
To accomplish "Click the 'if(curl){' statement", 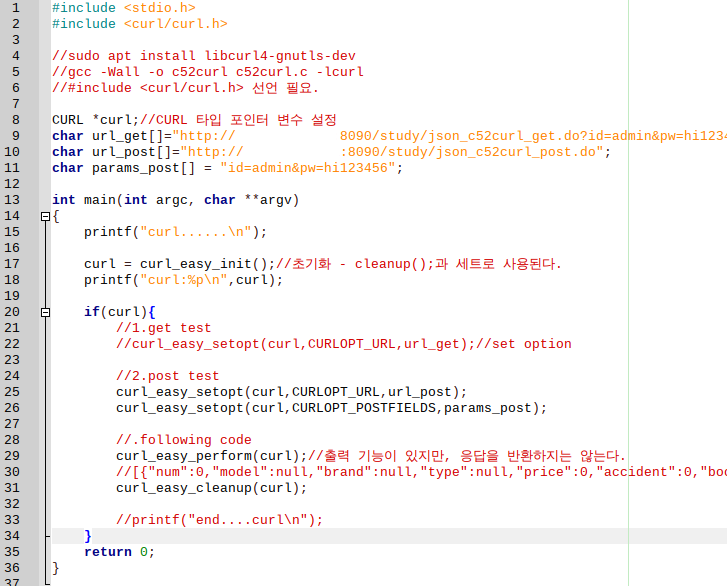I will [120, 312].
